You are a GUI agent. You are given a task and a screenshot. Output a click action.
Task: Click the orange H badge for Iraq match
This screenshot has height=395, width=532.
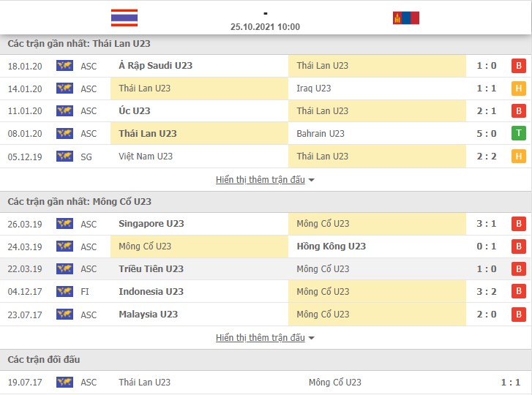click(x=518, y=89)
